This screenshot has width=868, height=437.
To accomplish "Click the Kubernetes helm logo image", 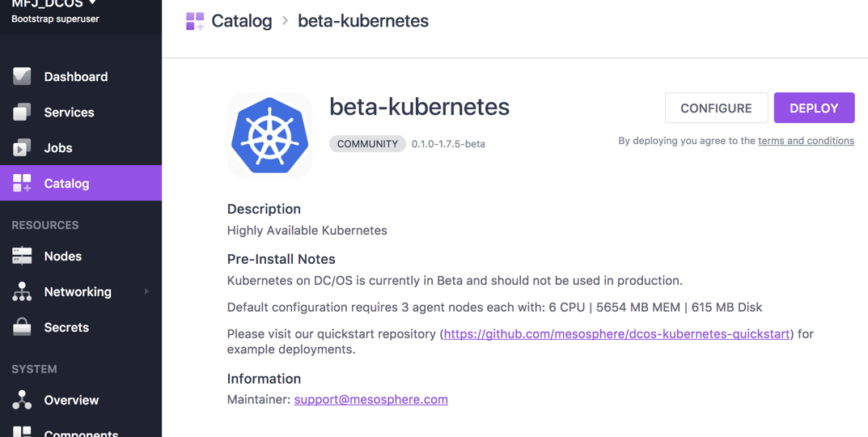I will tap(270, 135).
